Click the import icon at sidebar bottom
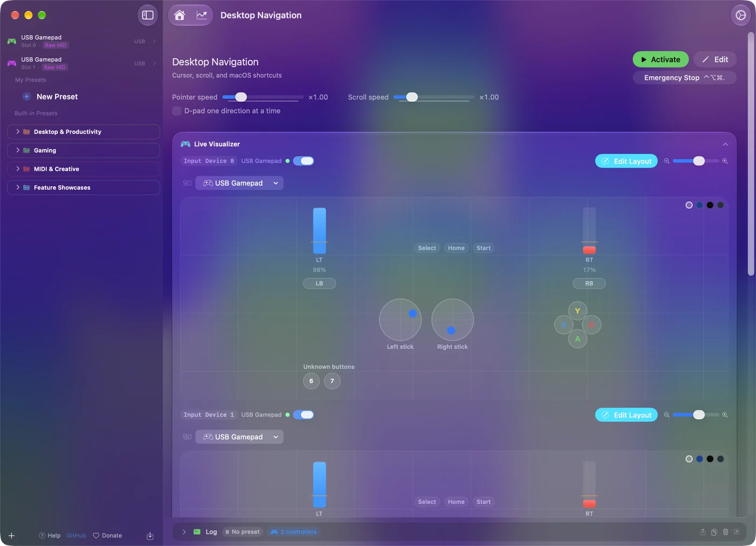The height and width of the screenshot is (546, 756). point(150,536)
